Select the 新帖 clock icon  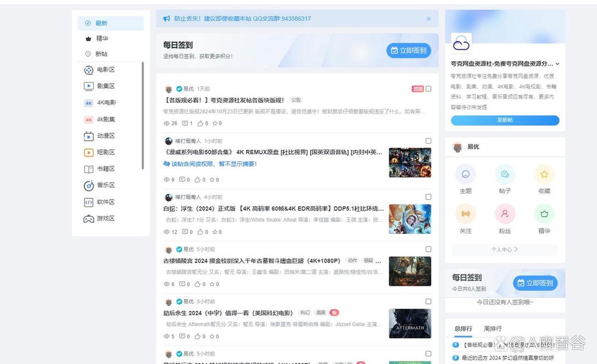[x=88, y=54]
